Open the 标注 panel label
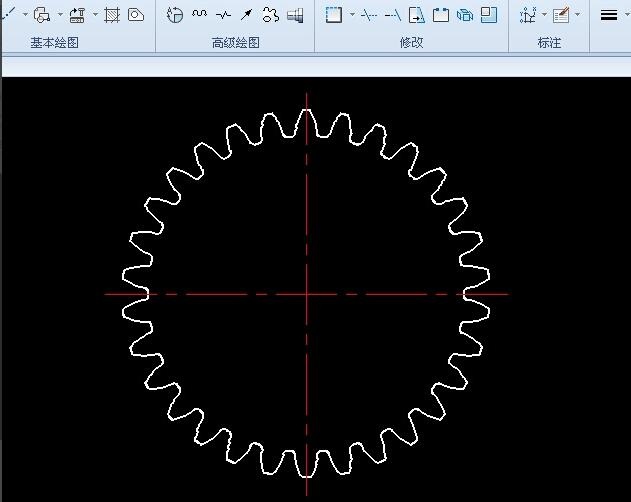This screenshot has height=502, width=631. point(549,43)
